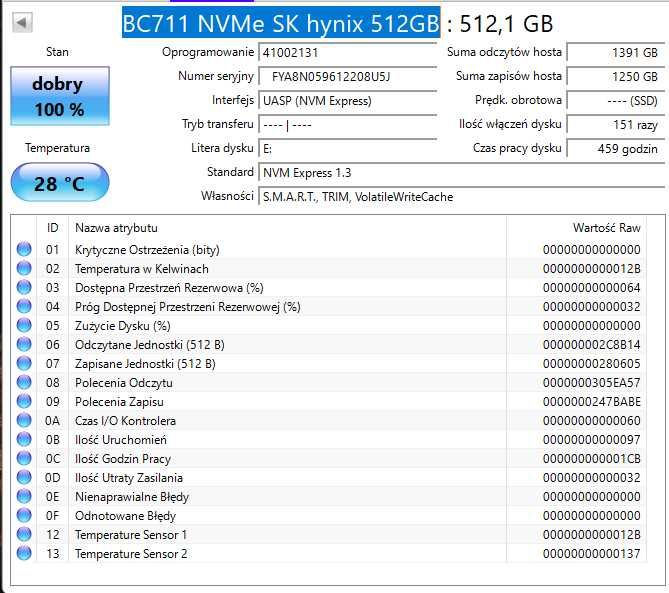Select the 'Ilość Godzin Pracy' attribute name
Viewport: 669px width, 593px height.
point(123,459)
